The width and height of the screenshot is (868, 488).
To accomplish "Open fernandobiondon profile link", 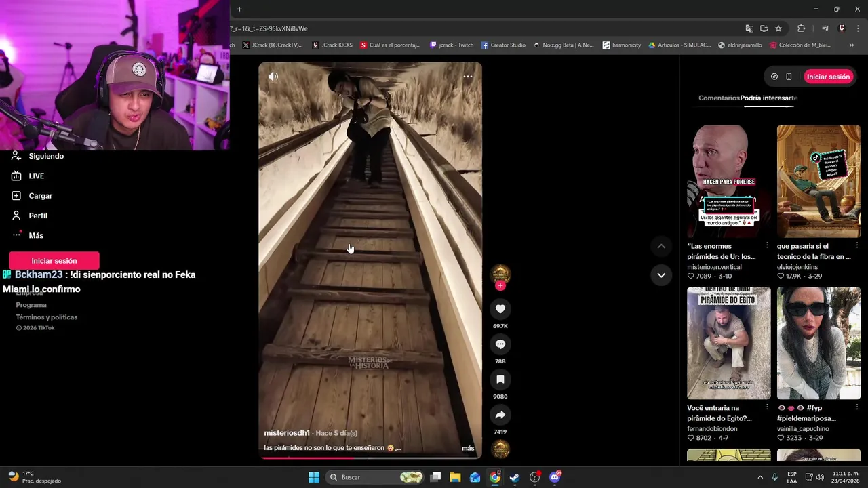I will point(712,429).
